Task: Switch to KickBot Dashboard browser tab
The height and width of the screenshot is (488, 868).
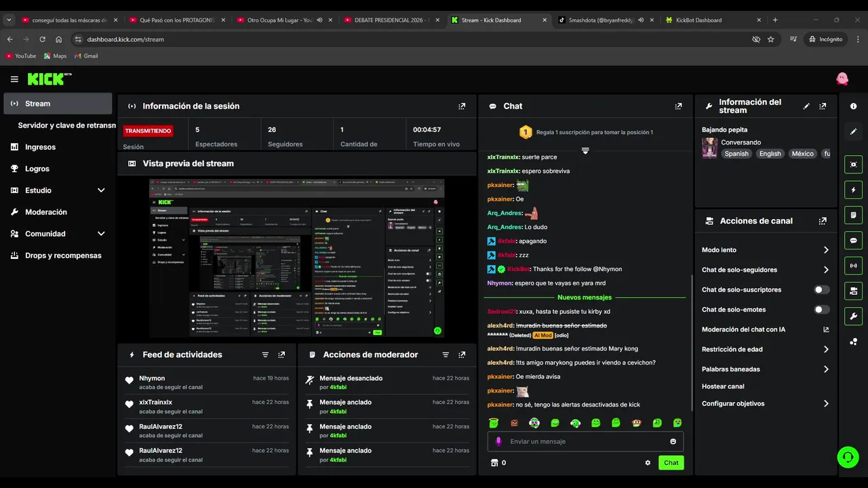Action: [712, 20]
